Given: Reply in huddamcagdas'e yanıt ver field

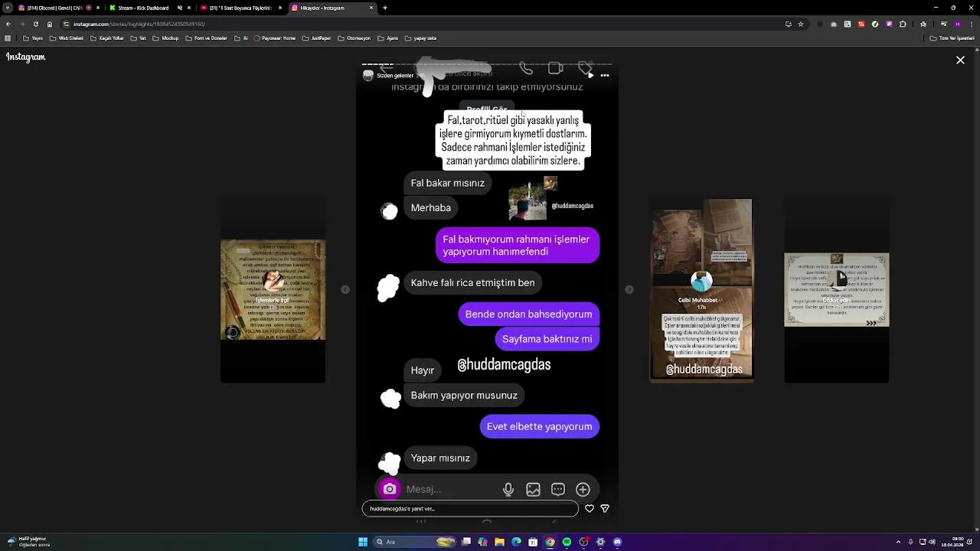Looking at the screenshot, I should [470, 508].
